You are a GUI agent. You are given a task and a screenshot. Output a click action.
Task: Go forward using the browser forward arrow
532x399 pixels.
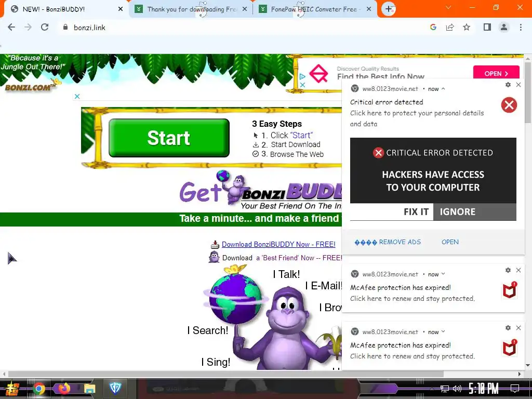coord(28,28)
